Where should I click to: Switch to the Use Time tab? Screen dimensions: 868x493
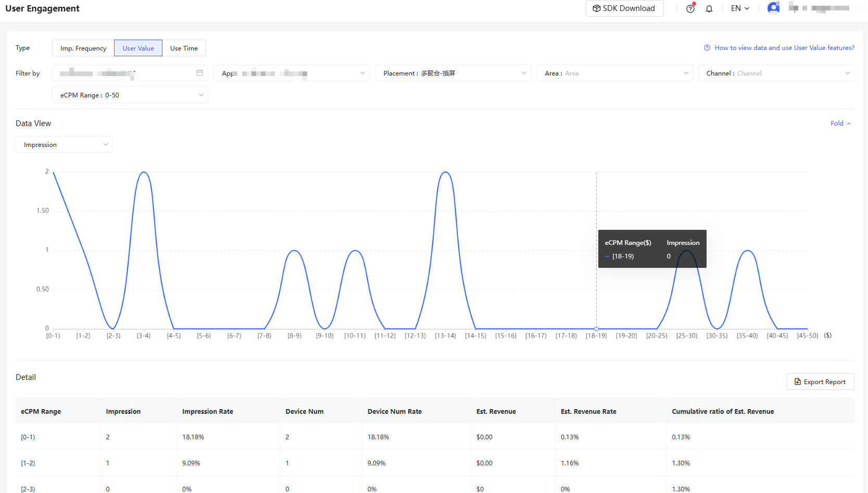pyautogui.click(x=184, y=48)
